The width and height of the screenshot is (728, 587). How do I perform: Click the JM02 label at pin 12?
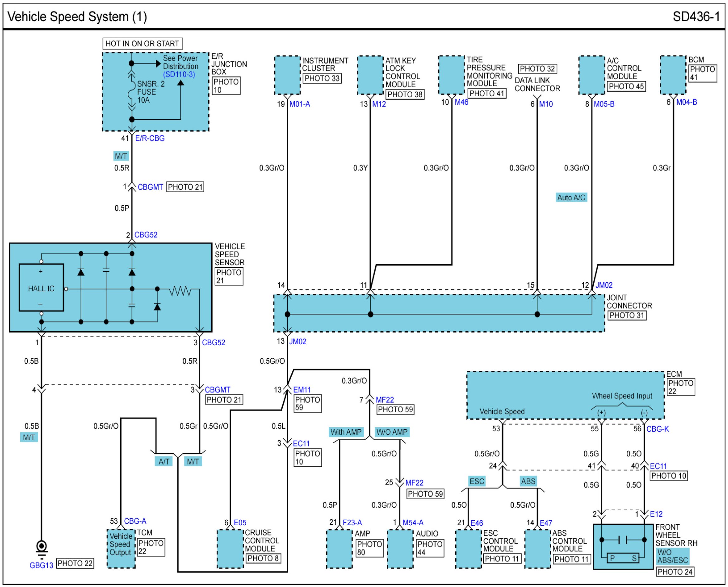604,285
